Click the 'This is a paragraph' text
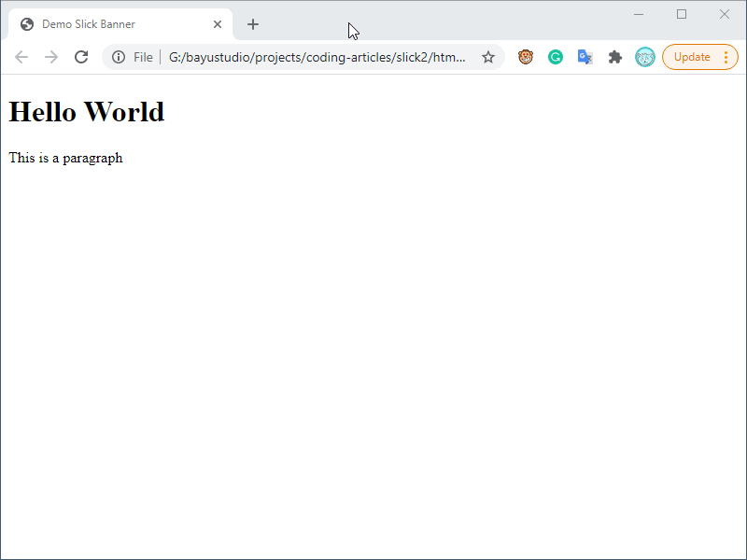 pos(65,158)
